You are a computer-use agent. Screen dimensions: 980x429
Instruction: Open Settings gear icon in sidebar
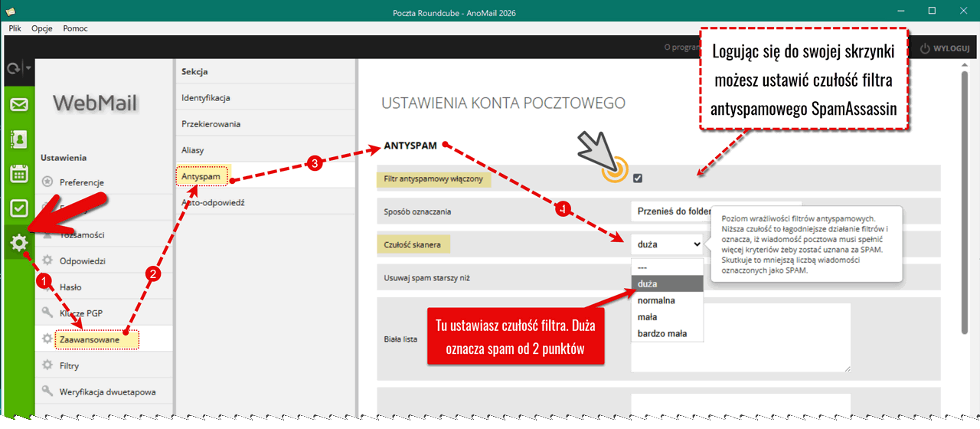pyautogui.click(x=19, y=244)
